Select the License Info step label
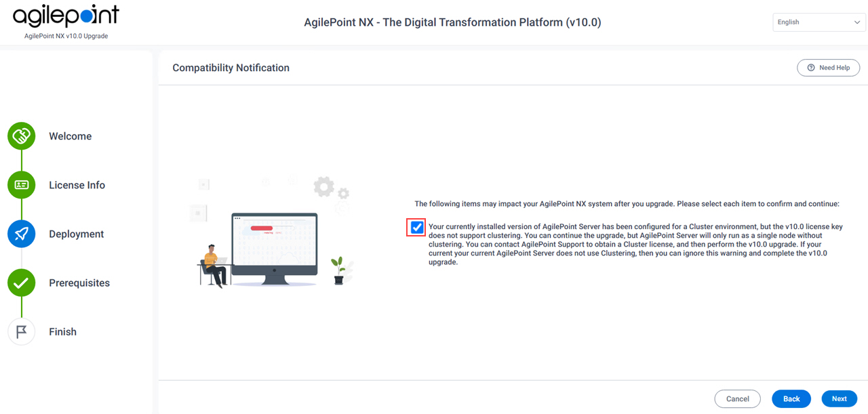868x414 pixels. 77,185
